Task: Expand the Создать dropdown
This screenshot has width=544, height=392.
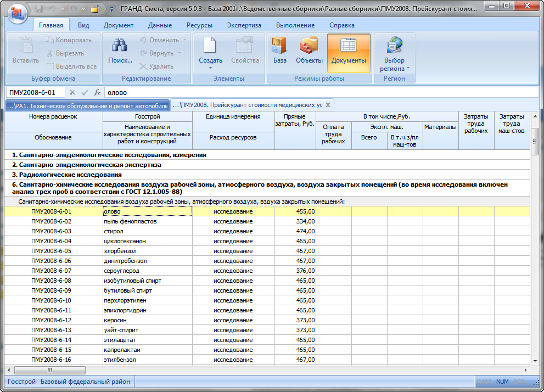Action: click(210, 68)
